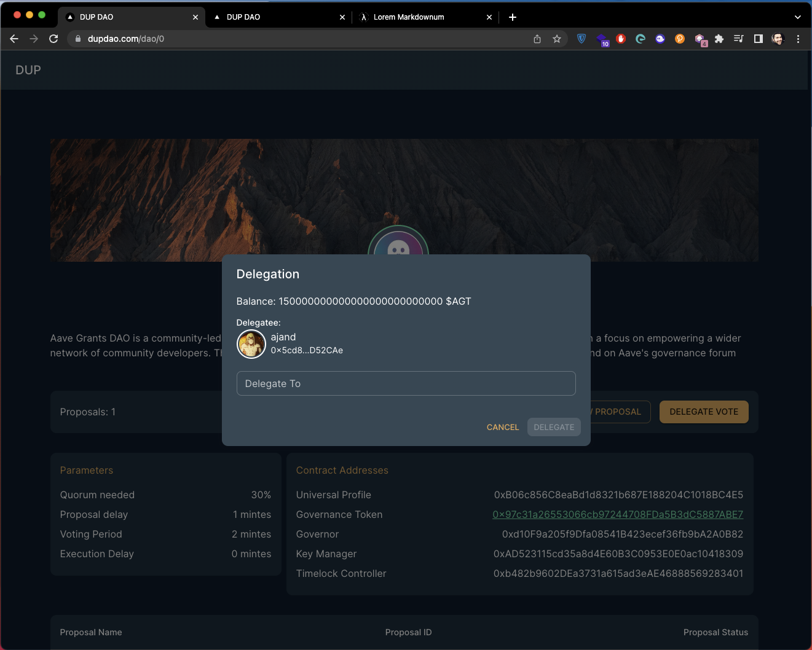Reload the dupdao.com page
This screenshot has height=650, width=812.
pyautogui.click(x=53, y=39)
